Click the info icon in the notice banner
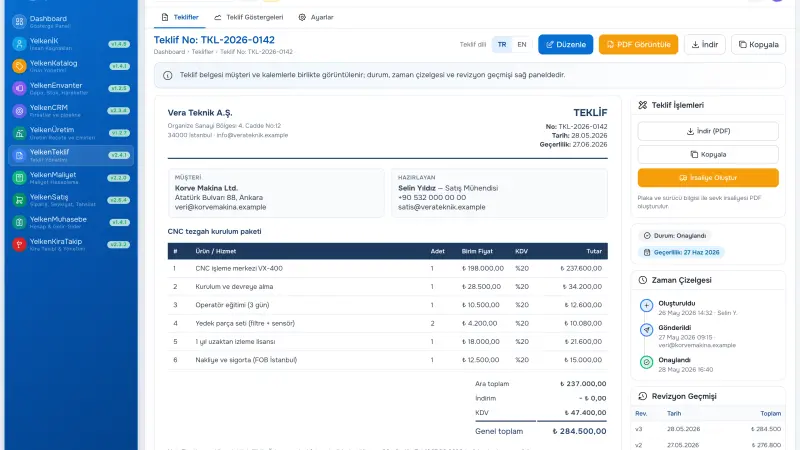Screen dimensions: 800x450 pos(167,76)
